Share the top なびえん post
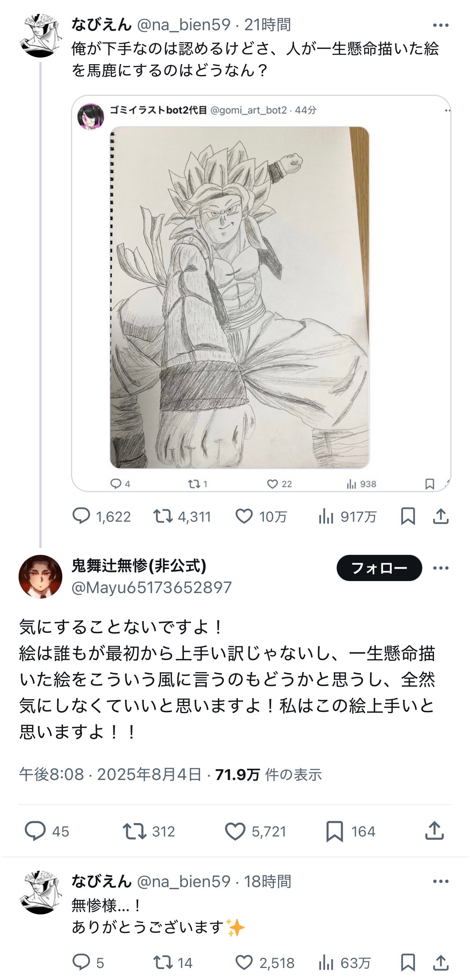The width and height of the screenshot is (470, 980). [x=441, y=516]
